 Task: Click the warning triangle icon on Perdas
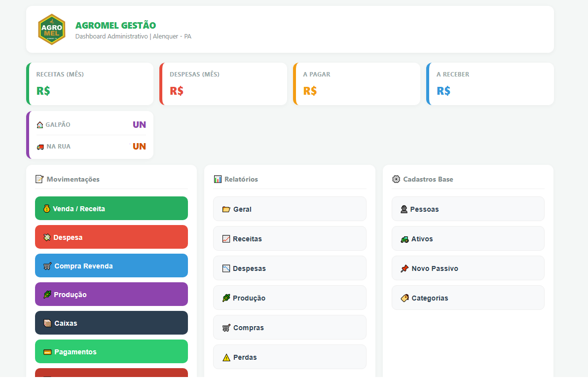(x=226, y=357)
